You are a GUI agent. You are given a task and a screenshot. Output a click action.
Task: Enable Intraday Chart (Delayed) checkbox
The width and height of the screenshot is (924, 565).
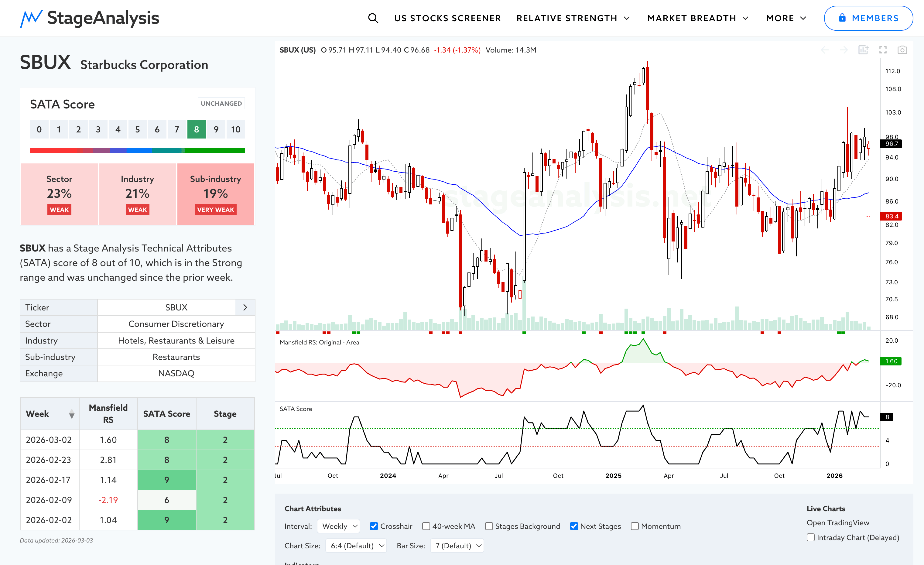[811, 537]
